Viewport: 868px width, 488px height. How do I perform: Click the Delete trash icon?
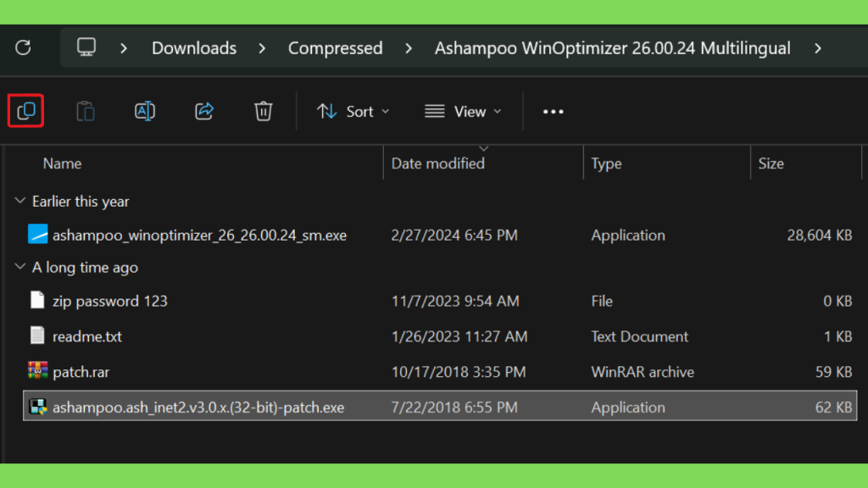[264, 111]
